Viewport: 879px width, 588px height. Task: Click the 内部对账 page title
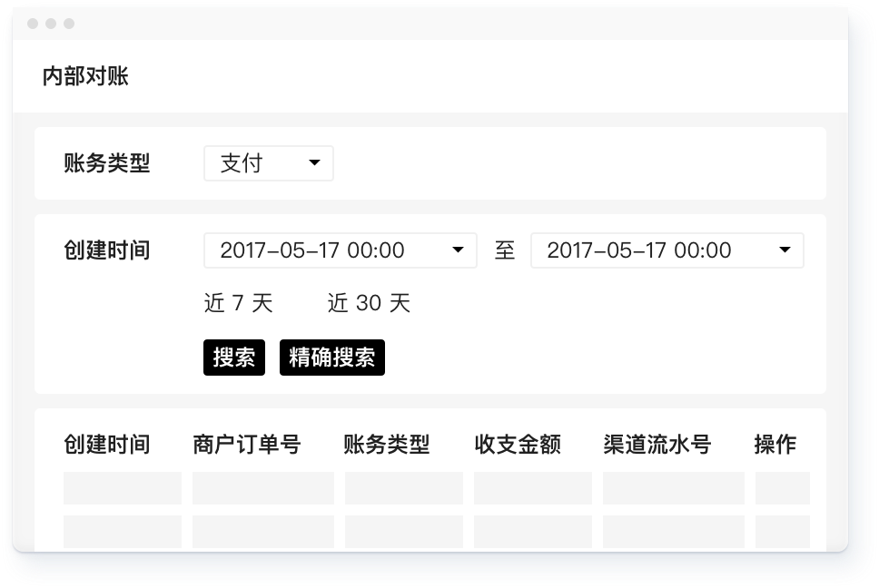tap(85, 76)
